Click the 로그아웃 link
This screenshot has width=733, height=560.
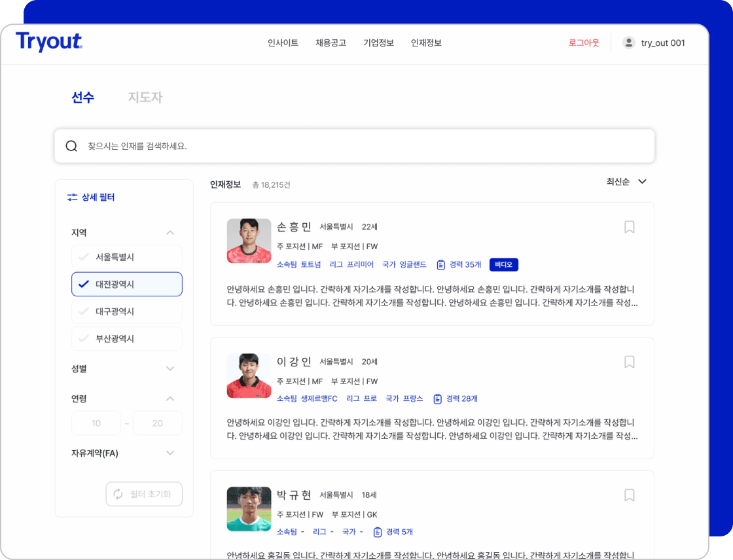point(584,43)
